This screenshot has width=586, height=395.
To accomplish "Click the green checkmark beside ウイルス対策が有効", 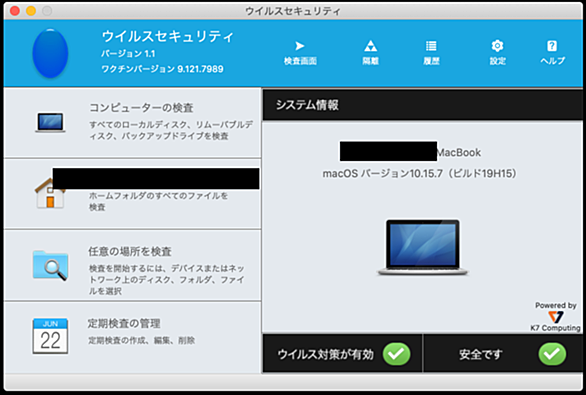I will pyautogui.click(x=397, y=354).
